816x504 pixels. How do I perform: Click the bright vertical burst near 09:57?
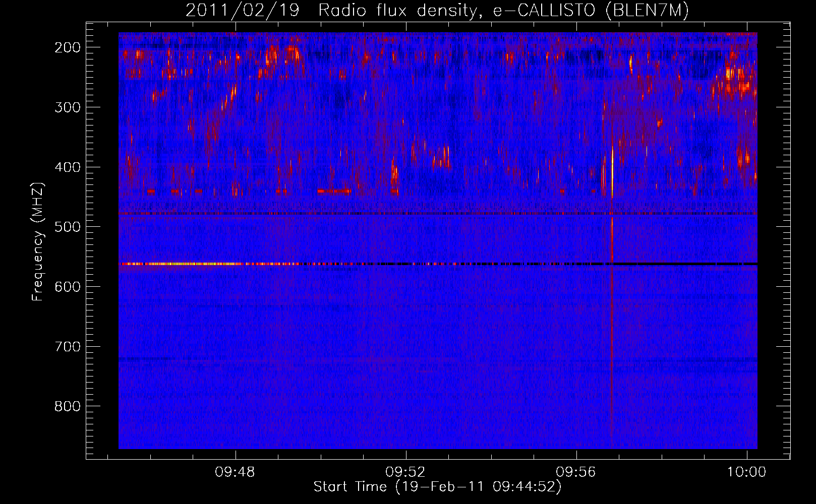coord(612,171)
